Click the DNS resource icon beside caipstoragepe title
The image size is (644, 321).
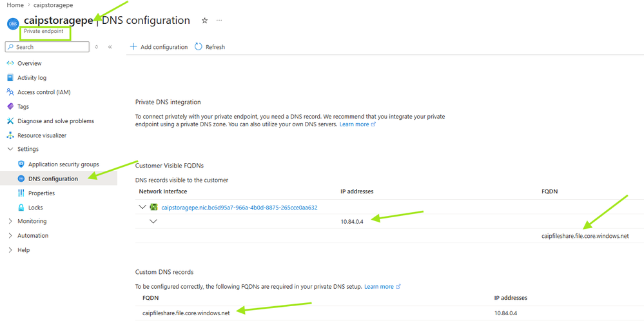(x=13, y=24)
